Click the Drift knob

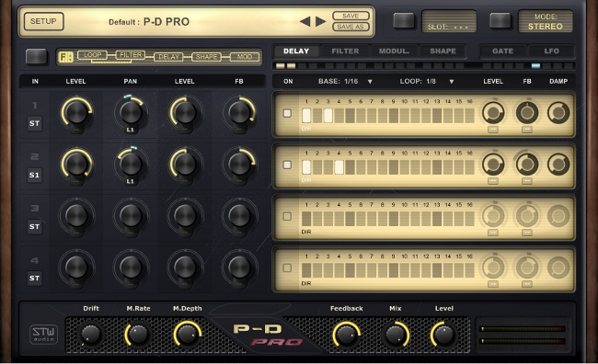coord(91,335)
